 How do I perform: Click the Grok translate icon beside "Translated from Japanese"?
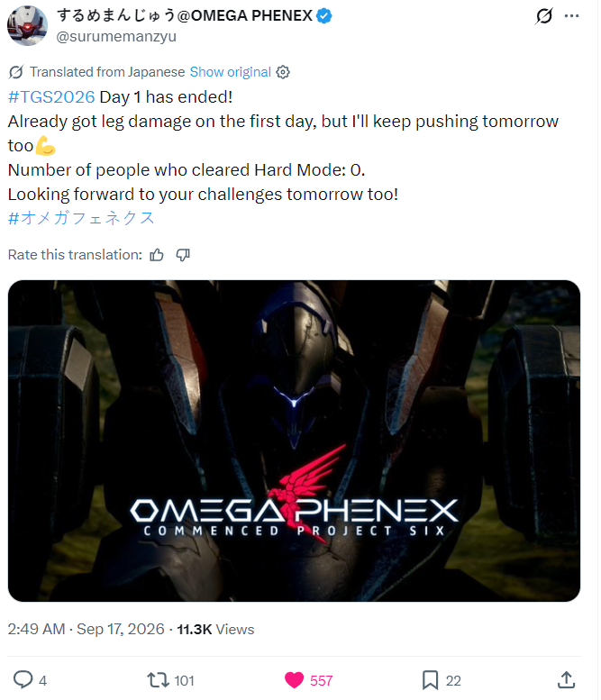(16, 72)
